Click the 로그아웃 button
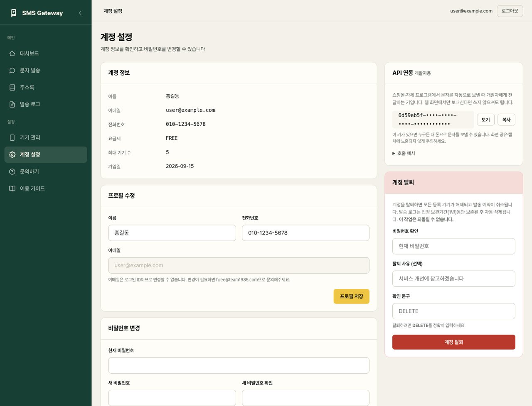 point(510,11)
